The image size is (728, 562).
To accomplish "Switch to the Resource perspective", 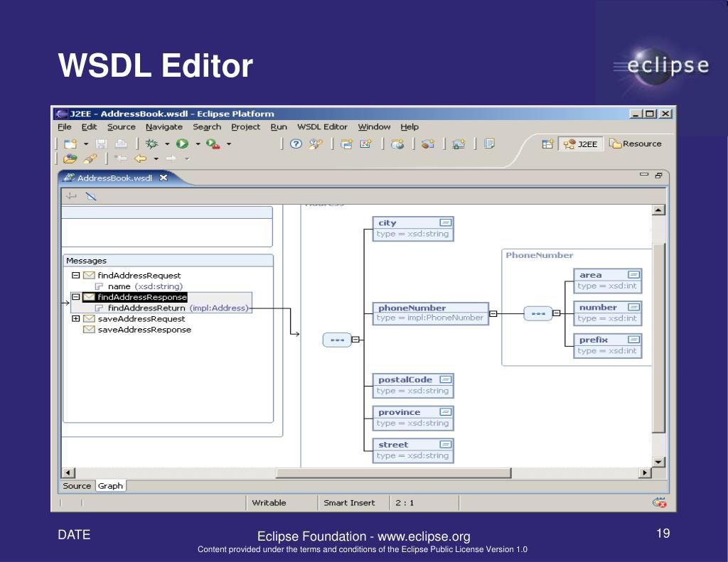I will click(x=635, y=144).
